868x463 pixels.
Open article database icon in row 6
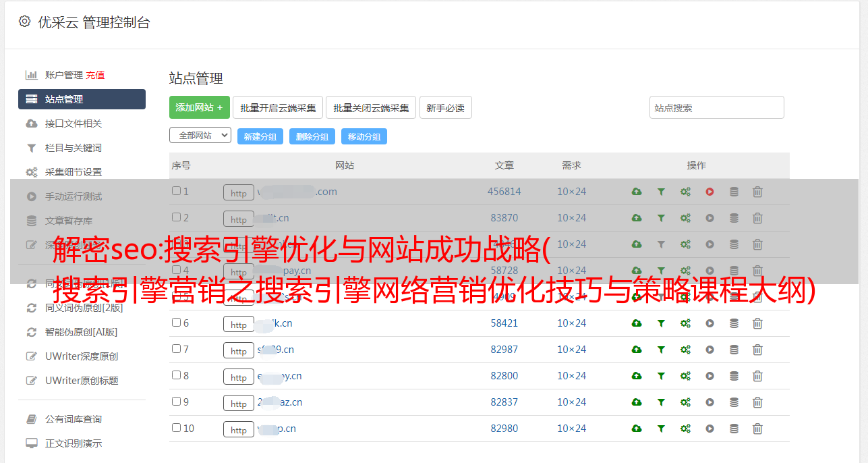pyautogui.click(x=734, y=323)
